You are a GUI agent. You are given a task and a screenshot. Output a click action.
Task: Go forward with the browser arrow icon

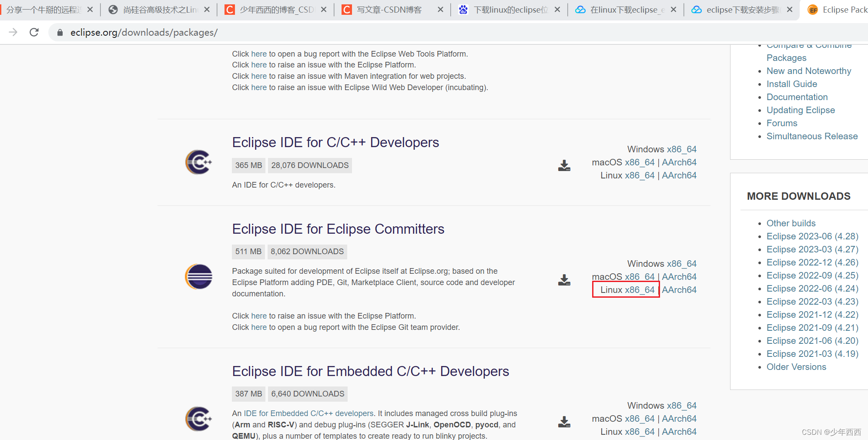13,32
